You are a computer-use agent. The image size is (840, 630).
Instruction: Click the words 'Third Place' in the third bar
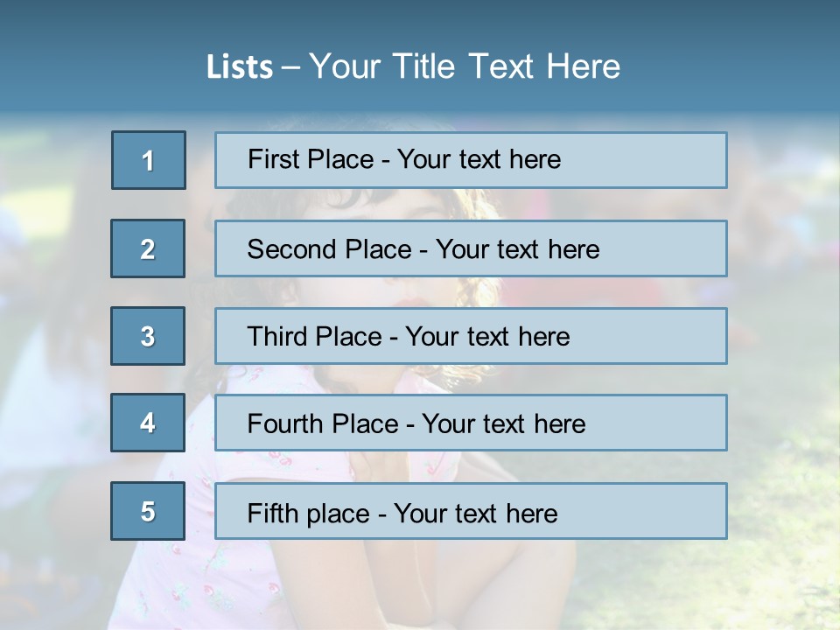(315, 336)
